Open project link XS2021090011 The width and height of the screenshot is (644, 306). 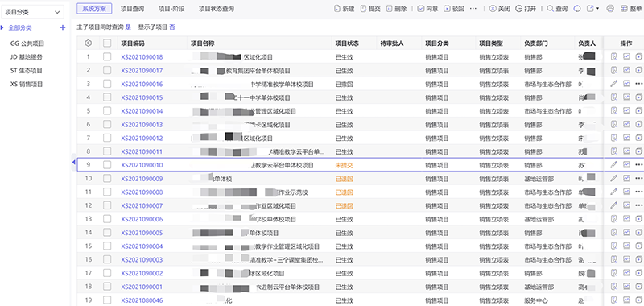point(142,151)
